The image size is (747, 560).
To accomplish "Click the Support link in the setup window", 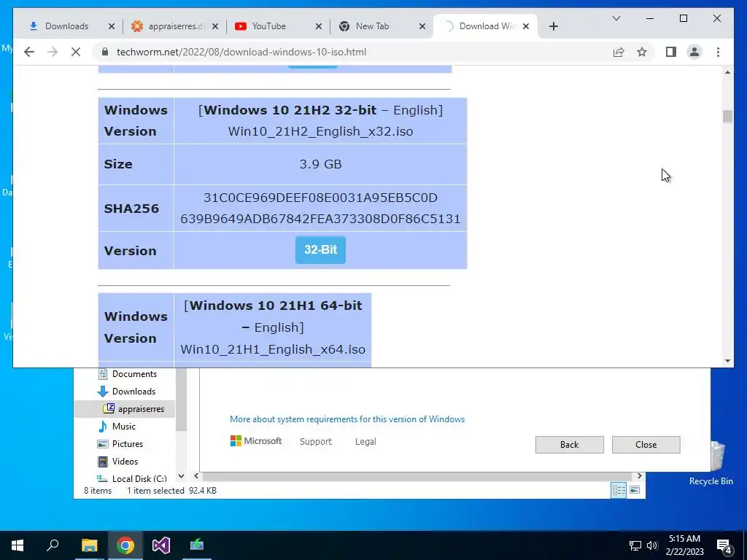I will [x=315, y=441].
